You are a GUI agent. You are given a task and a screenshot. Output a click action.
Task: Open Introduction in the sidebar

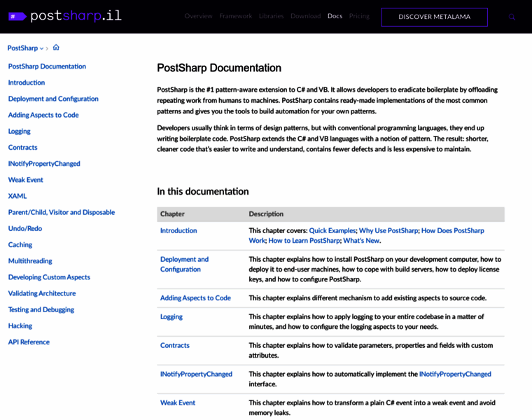click(27, 83)
